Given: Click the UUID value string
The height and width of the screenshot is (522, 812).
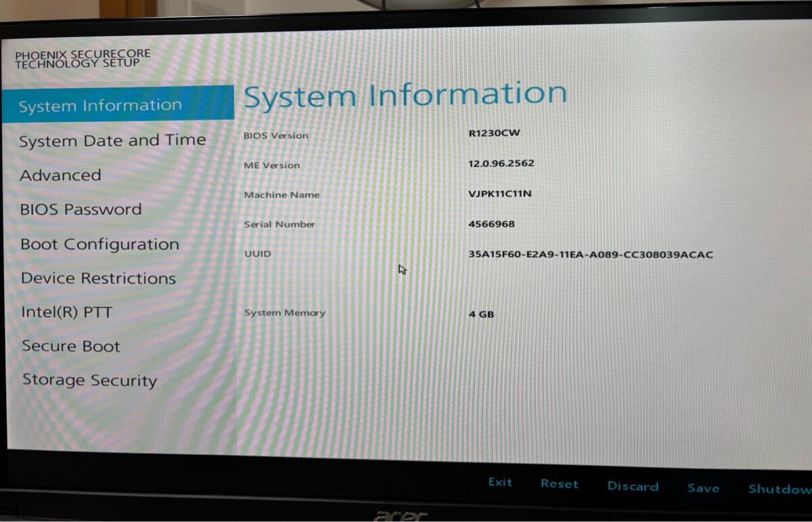Looking at the screenshot, I should pos(590,255).
